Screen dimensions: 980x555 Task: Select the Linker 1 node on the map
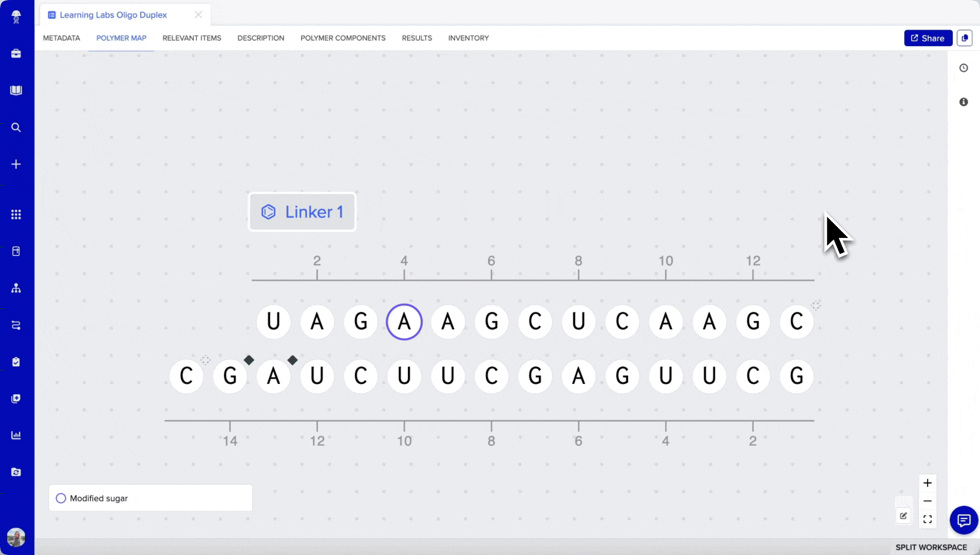tap(302, 211)
